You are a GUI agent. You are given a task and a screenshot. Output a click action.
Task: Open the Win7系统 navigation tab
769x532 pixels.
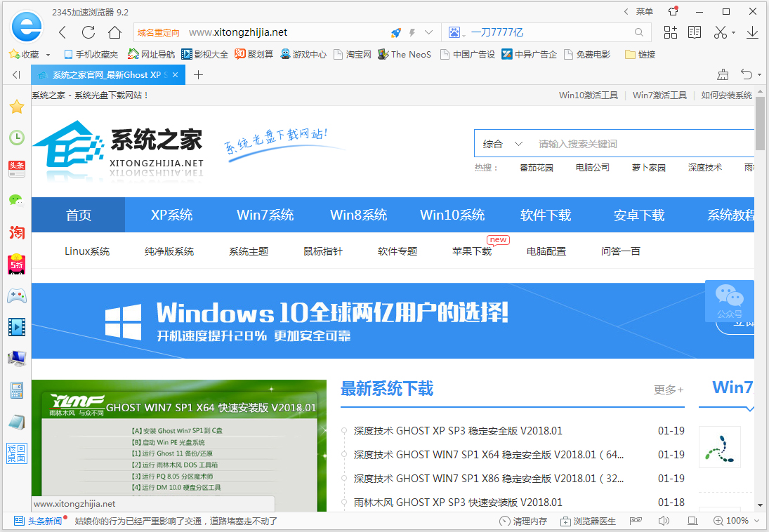[x=265, y=215]
